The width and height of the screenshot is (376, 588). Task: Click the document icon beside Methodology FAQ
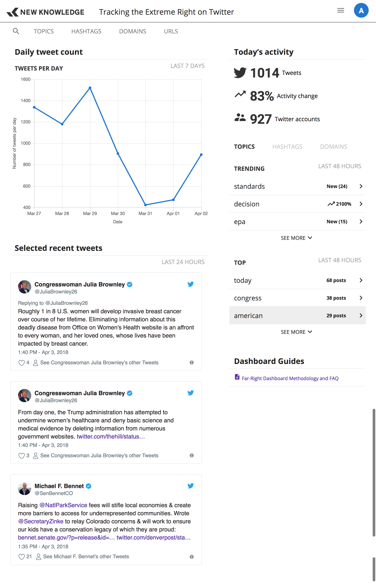tap(237, 377)
